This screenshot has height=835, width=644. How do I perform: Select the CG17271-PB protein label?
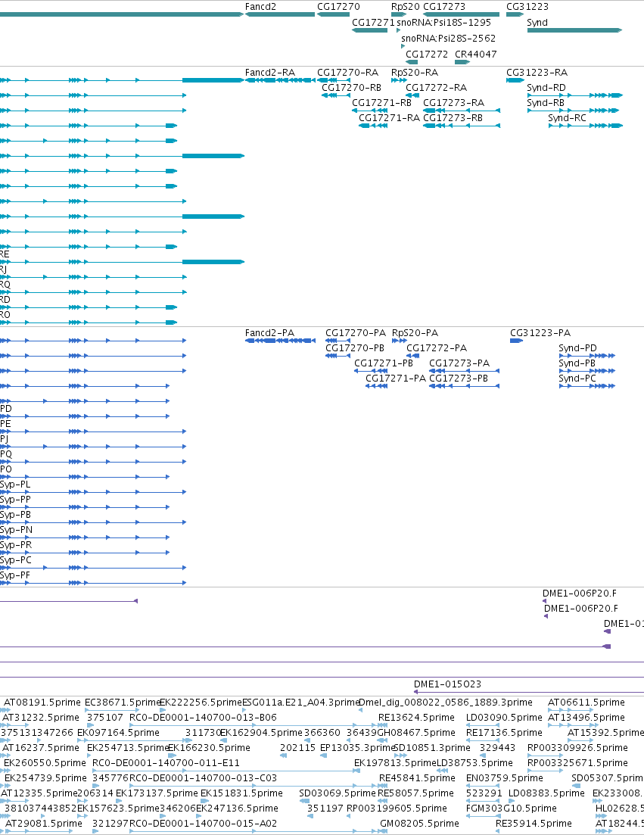(384, 363)
